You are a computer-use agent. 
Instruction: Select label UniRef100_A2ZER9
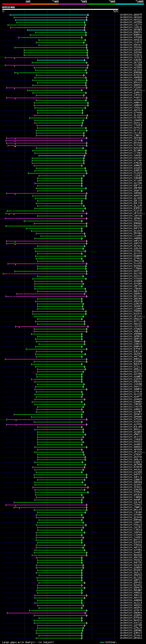pyautogui.click(x=131, y=67)
